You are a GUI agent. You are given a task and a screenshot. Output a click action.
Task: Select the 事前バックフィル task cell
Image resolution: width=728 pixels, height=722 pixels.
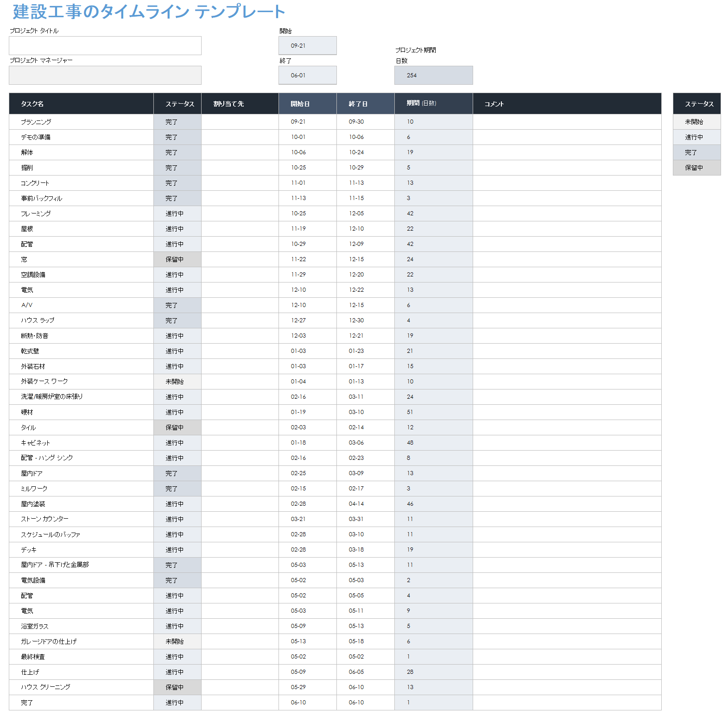(x=82, y=198)
